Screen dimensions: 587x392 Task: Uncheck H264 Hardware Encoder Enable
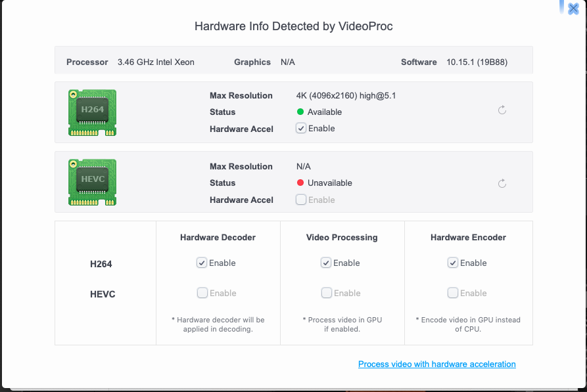tap(453, 263)
